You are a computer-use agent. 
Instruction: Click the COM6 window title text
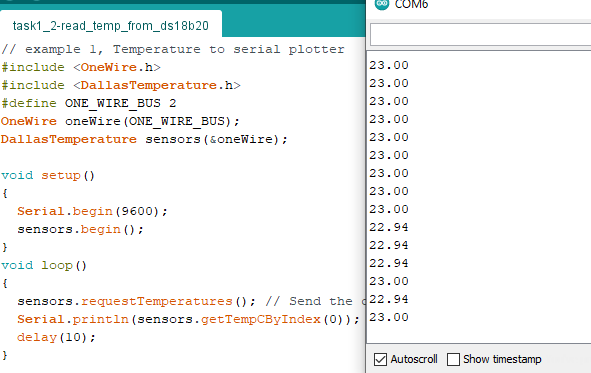(x=411, y=5)
